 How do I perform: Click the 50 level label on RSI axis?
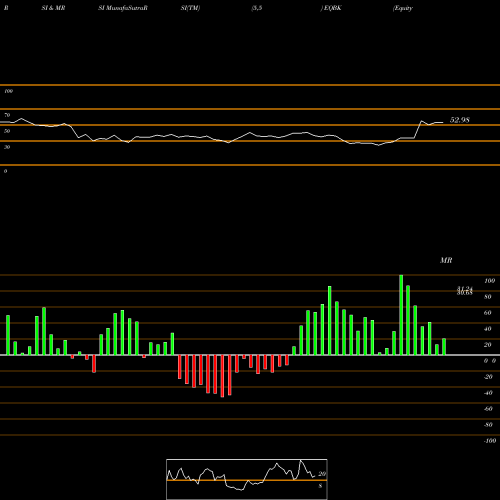[7, 131]
